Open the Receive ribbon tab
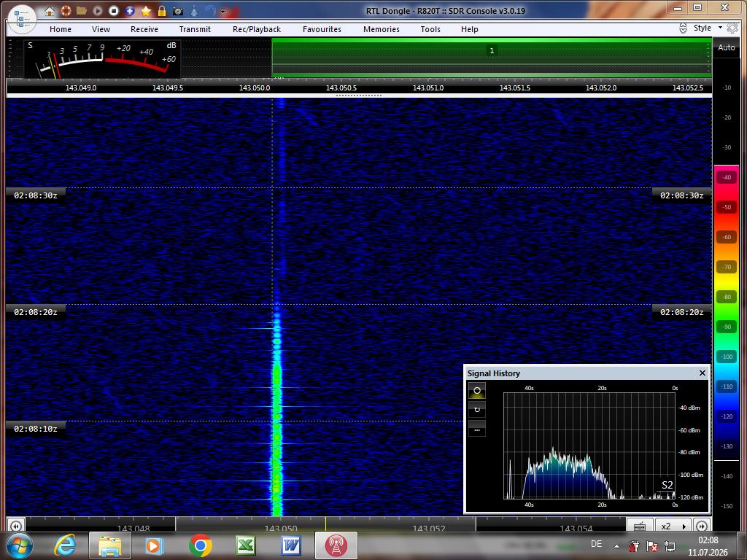Screen dimensions: 747x560 pos(144,29)
